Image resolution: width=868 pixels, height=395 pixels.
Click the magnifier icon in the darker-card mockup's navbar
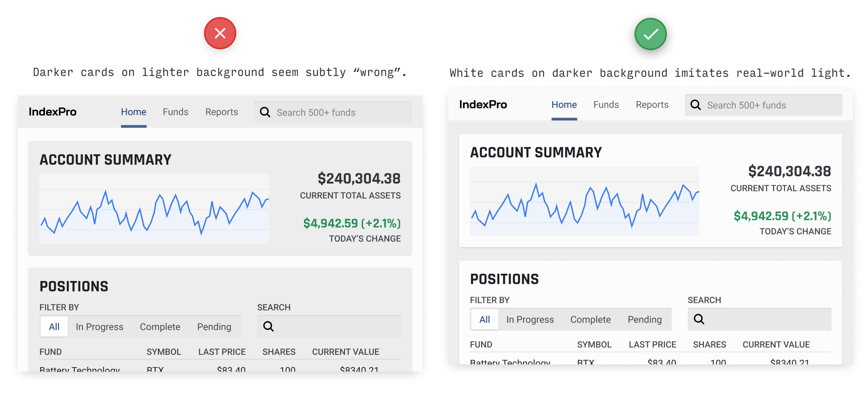pos(265,112)
